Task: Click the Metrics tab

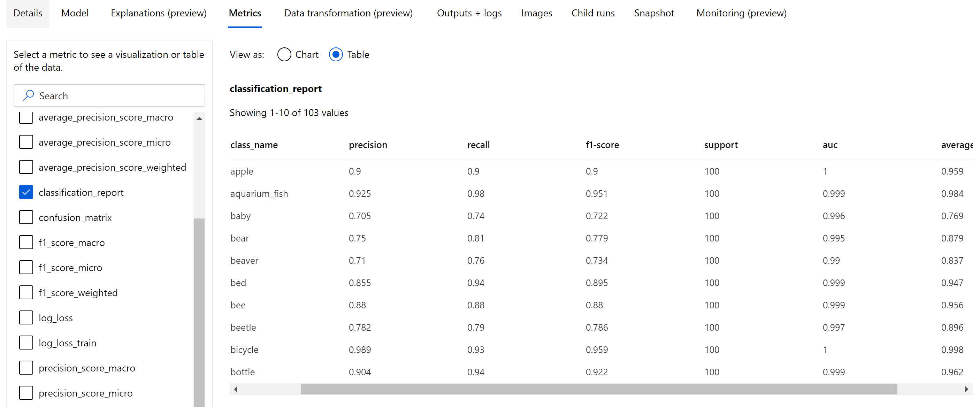Action: click(245, 13)
